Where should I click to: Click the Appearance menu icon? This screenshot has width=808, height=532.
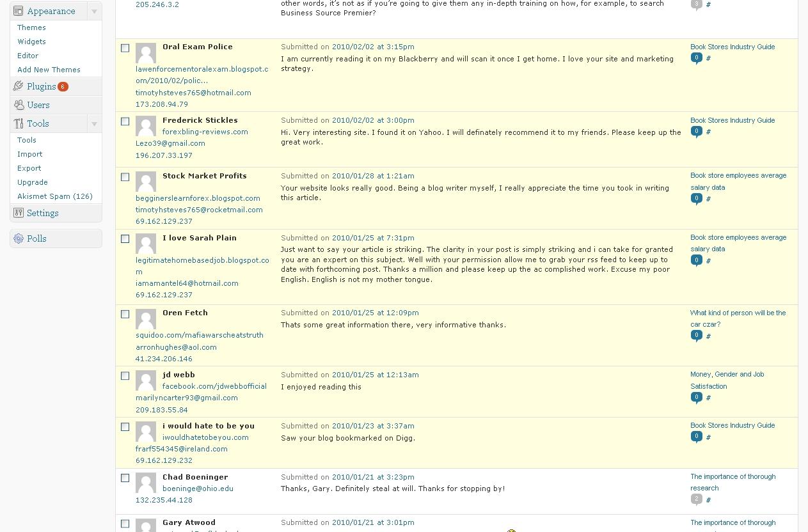click(19, 11)
